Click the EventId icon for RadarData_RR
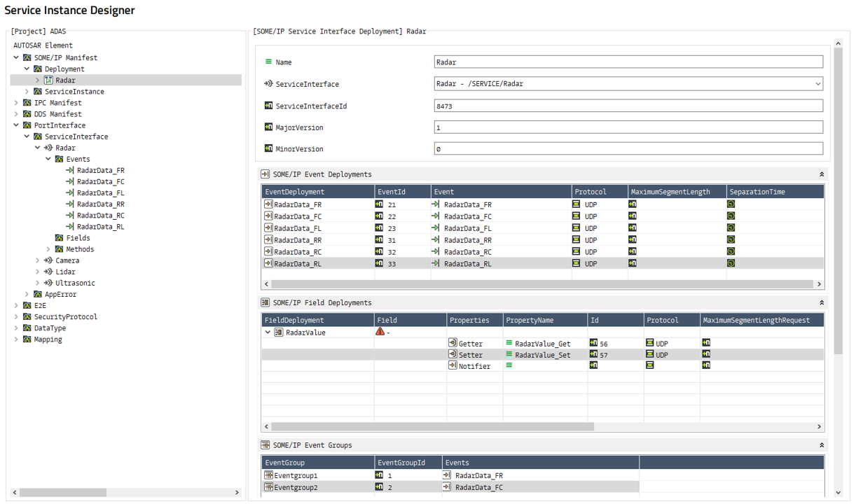This screenshot has width=856, height=504. tap(379, 240)
